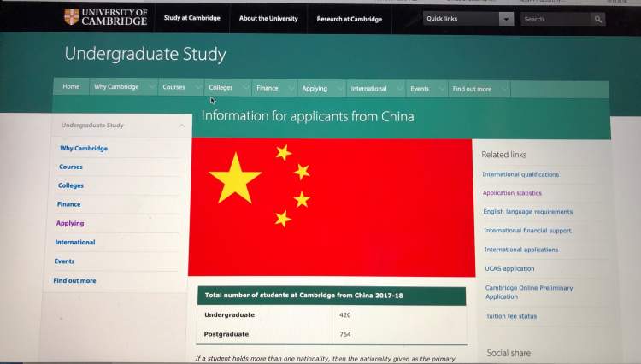
Task: Open Tuition fee status related link
Action: [511, 316]
